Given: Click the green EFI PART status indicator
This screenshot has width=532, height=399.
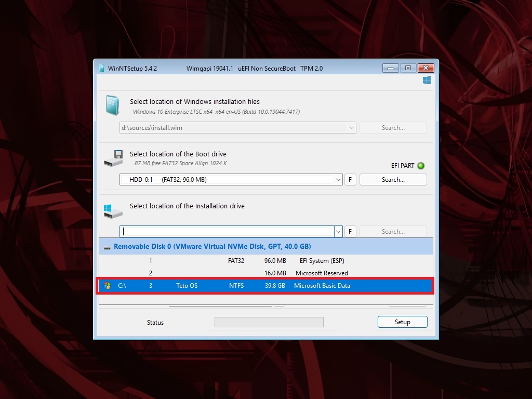Looking at the screenshot, I should click(421, 166).
